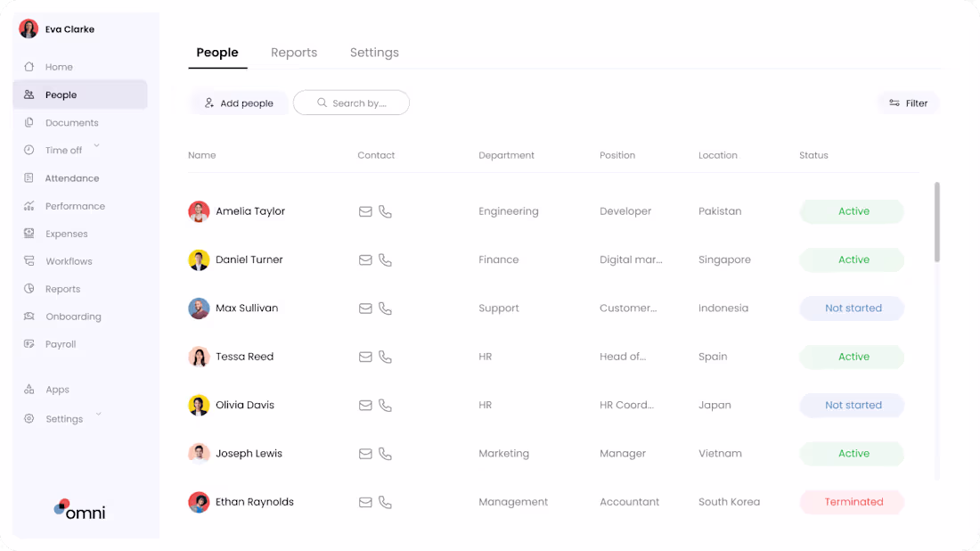Select the Performance chart icon
Image resolution: width=980 pixels, height=551 pixels.
[x=29, y=206]
